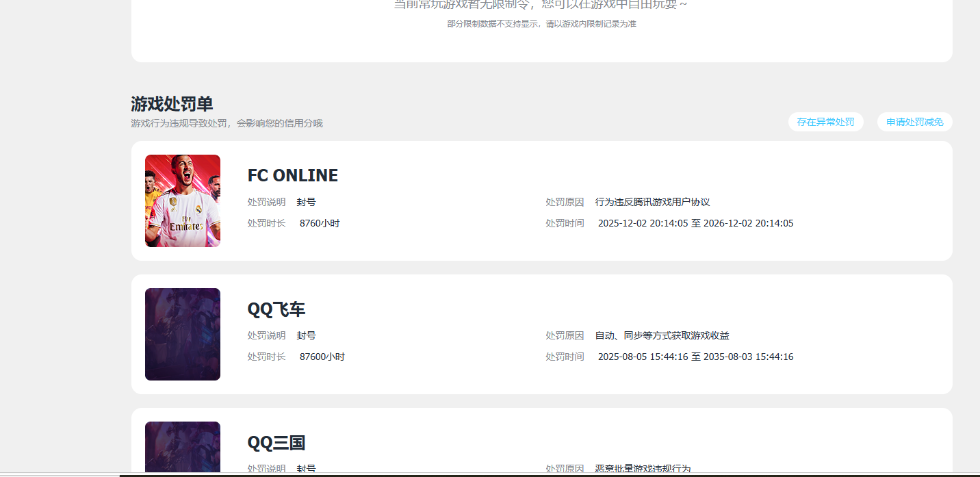The image size is (980, 477).
Task: Click 行为违反腾讯游戏用户协议 reason text
Action: (x=653, y=202)
